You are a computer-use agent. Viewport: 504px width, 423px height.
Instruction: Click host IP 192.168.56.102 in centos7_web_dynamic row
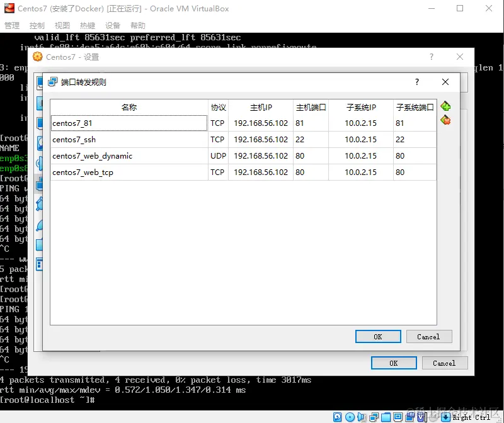pos(261,156)
